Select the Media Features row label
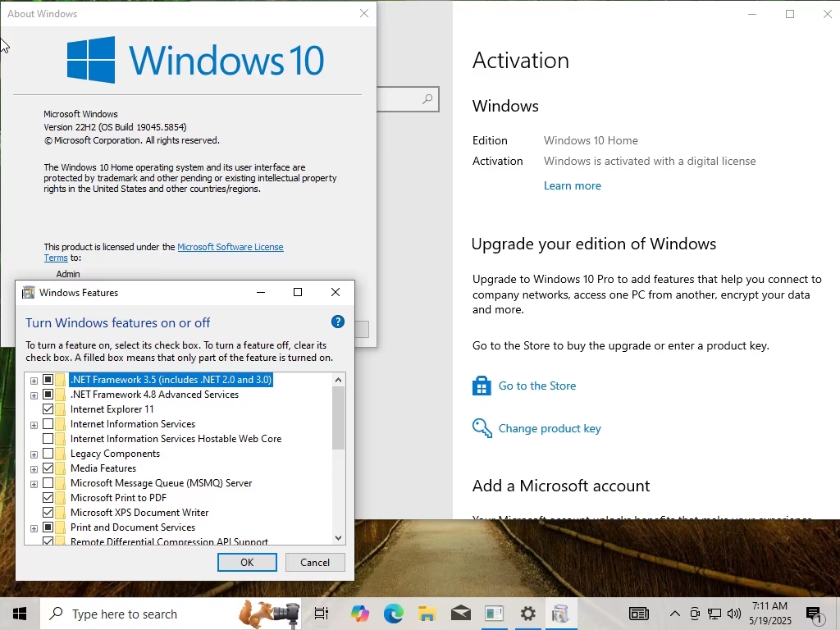 click(103, 468)
